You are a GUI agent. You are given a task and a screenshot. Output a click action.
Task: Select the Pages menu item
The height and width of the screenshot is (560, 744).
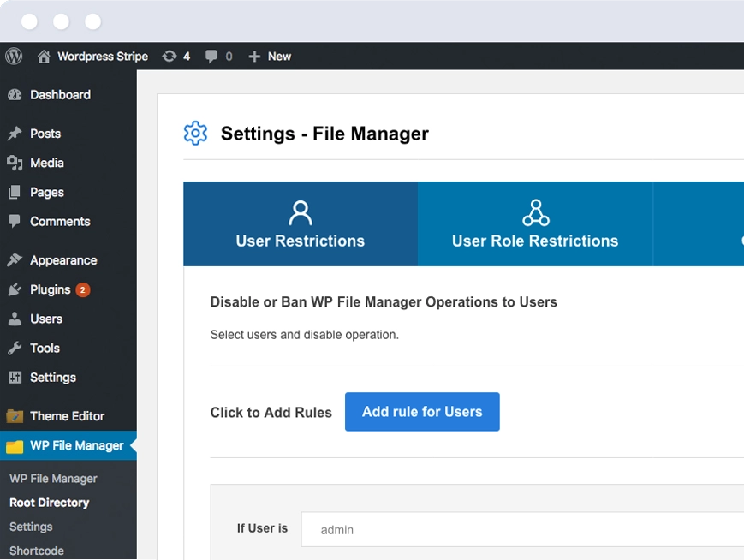tap(47, 192)
